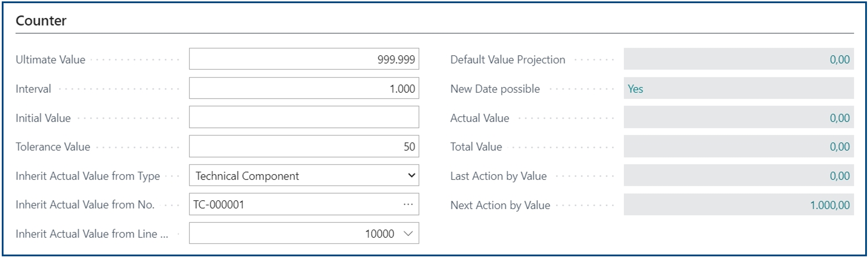Click the 10000 value in line number field
Viewport: 868px width, 257px height.
[379, 233]
